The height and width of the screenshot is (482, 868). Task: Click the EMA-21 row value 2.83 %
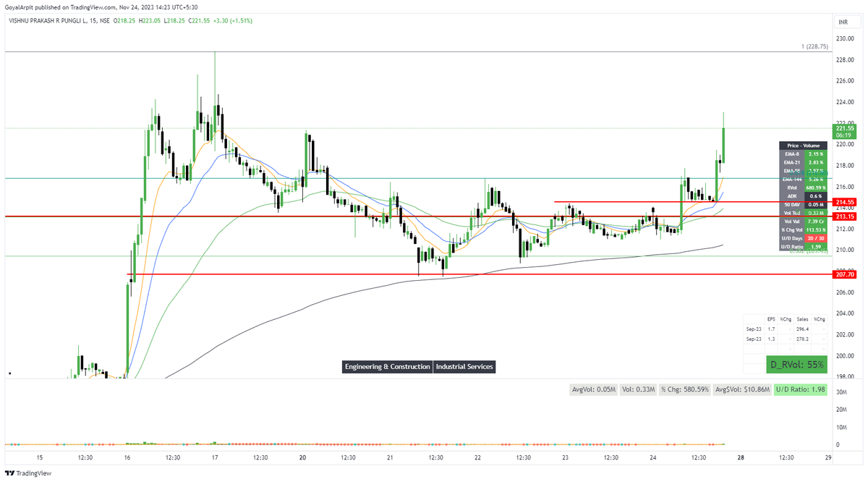[815, 163]
